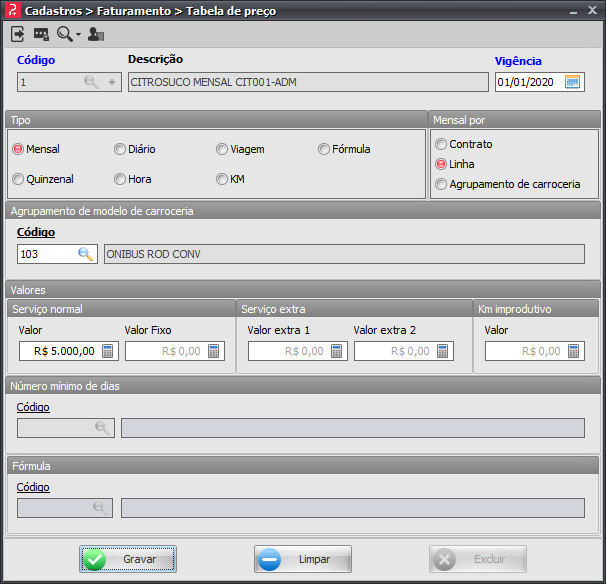This screenshot has width=606, height=584.
Task: Click the application logo in title bar
Action: click(x=12, y=10)
